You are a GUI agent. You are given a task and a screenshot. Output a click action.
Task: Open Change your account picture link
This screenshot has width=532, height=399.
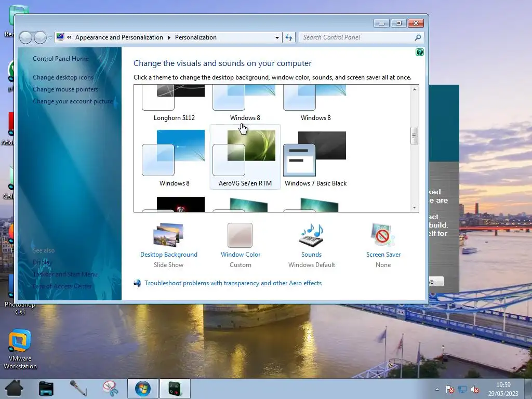(73, 101)
